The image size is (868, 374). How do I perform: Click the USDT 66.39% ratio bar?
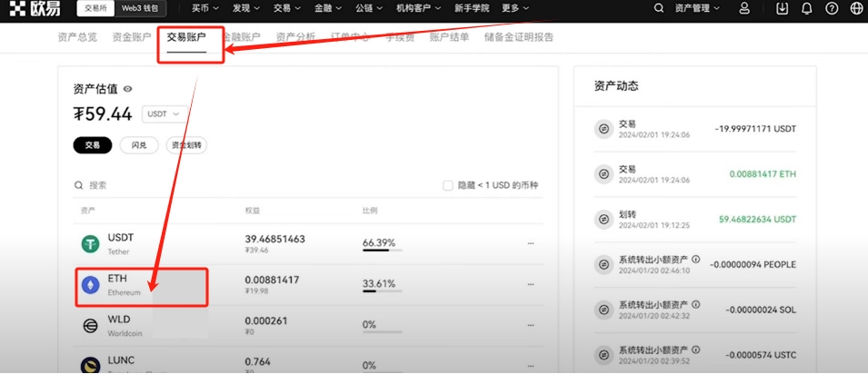pos(382,251)
